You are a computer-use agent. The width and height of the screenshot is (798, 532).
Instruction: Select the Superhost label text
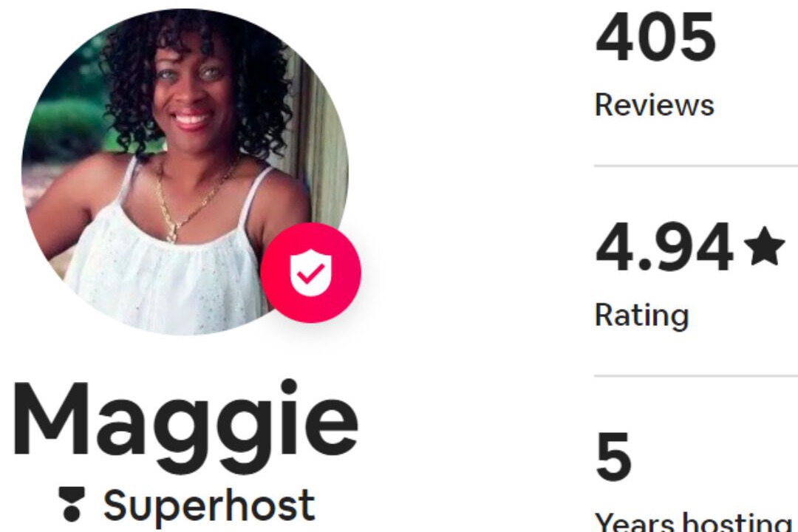(209, 505)
